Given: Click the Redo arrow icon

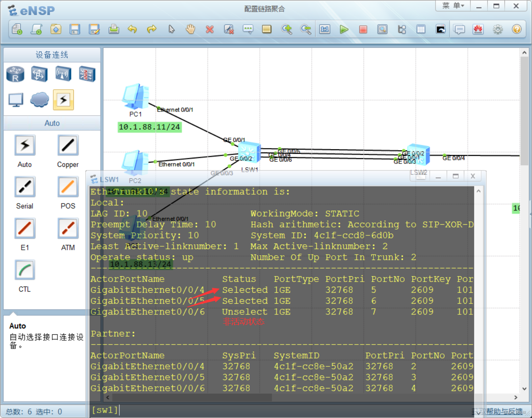Looking at the screenshot, I should [152, 30].
